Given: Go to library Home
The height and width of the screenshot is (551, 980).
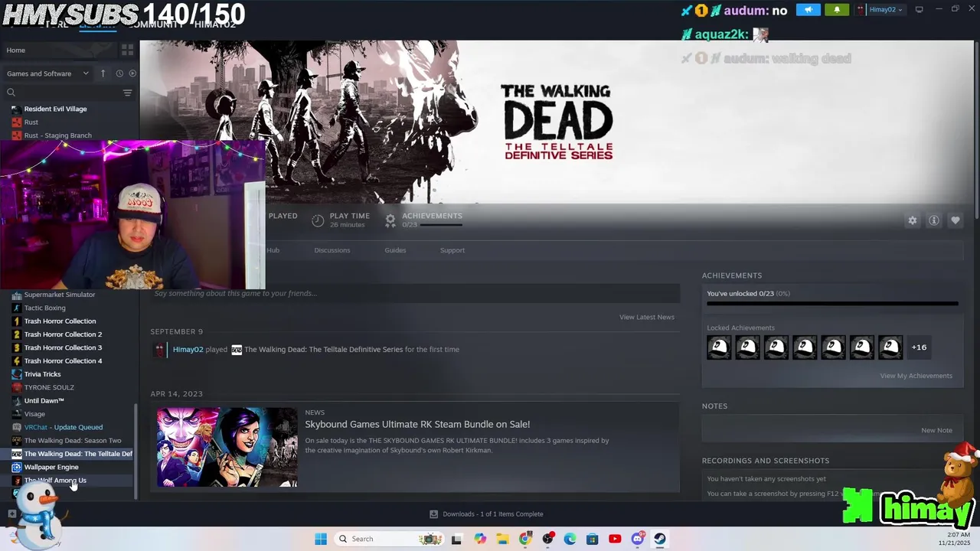Looking at the screenshot, I should tap(16, 51).
